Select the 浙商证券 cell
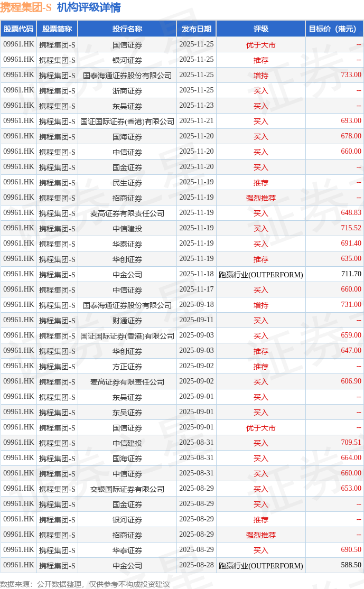 click(x=127, y=90)
